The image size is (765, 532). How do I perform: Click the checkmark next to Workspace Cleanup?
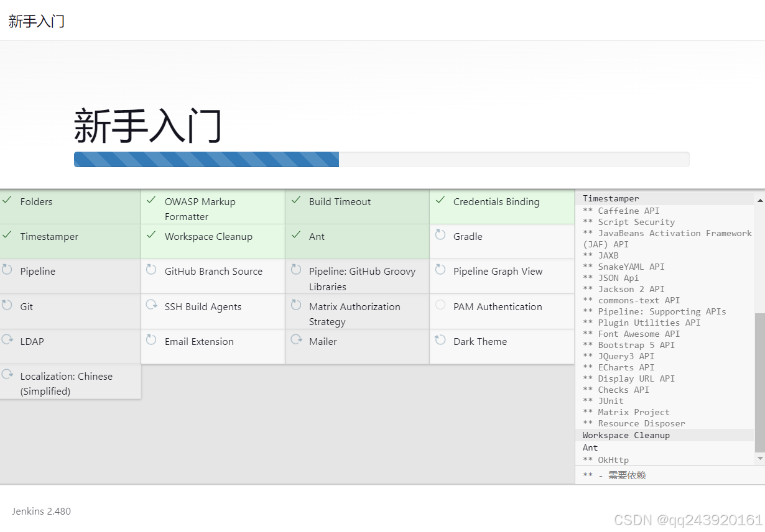(x=151, y=236)
